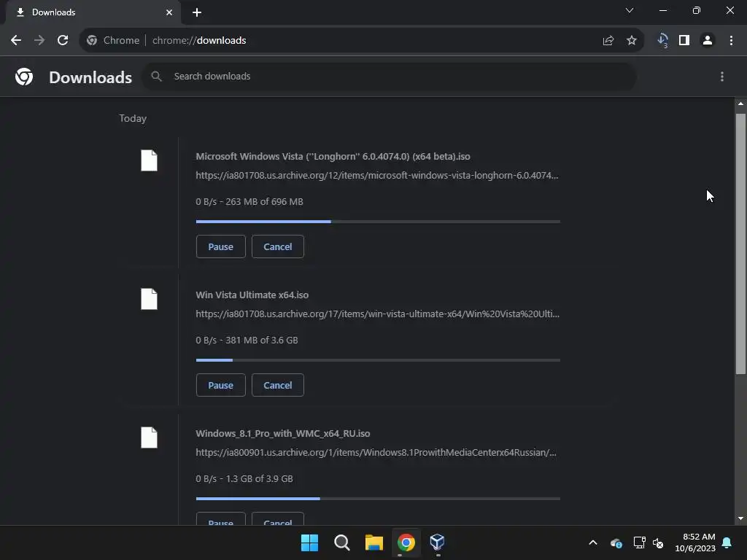The width and height of the screenshot is (747, 560).
Task: Click the "Today" date heading
Action: (x=133, y=118)
